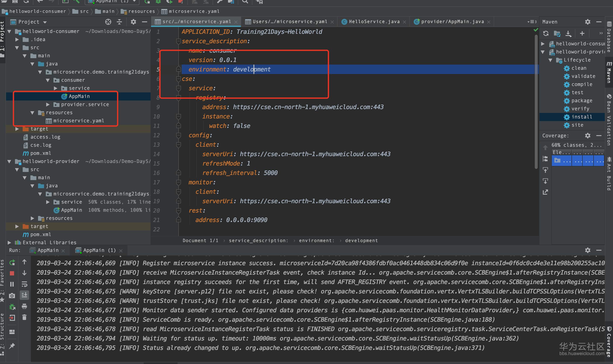Switch to the HelloService.java editor tab
Viewport: 613px width, 364px height.
click(x=374, y=22)
